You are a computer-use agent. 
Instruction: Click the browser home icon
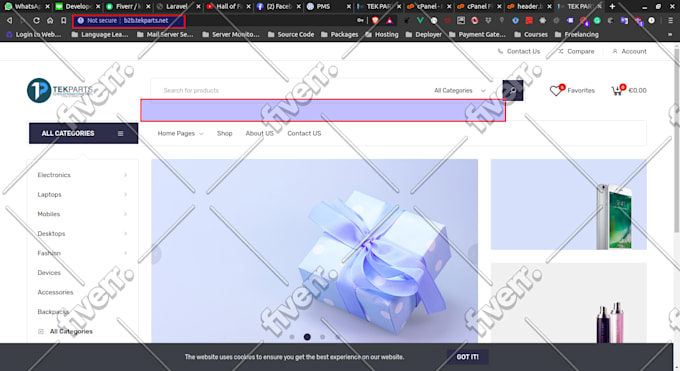click(x=50, y=20)
